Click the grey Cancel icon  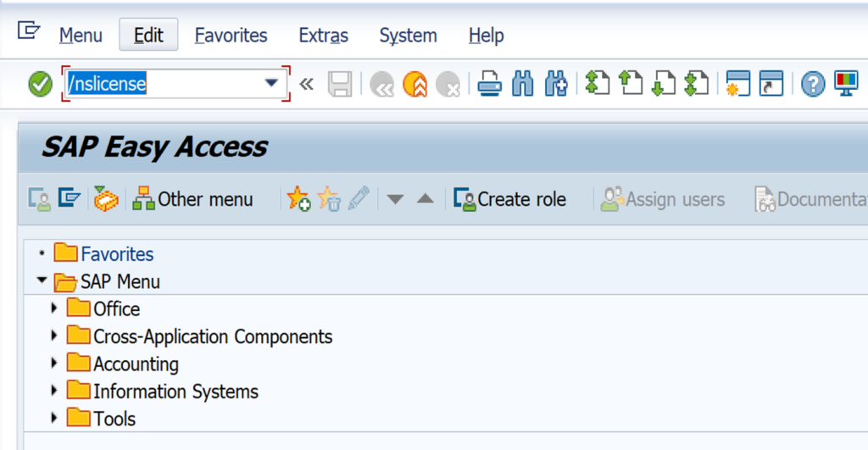tap(448, 84)
